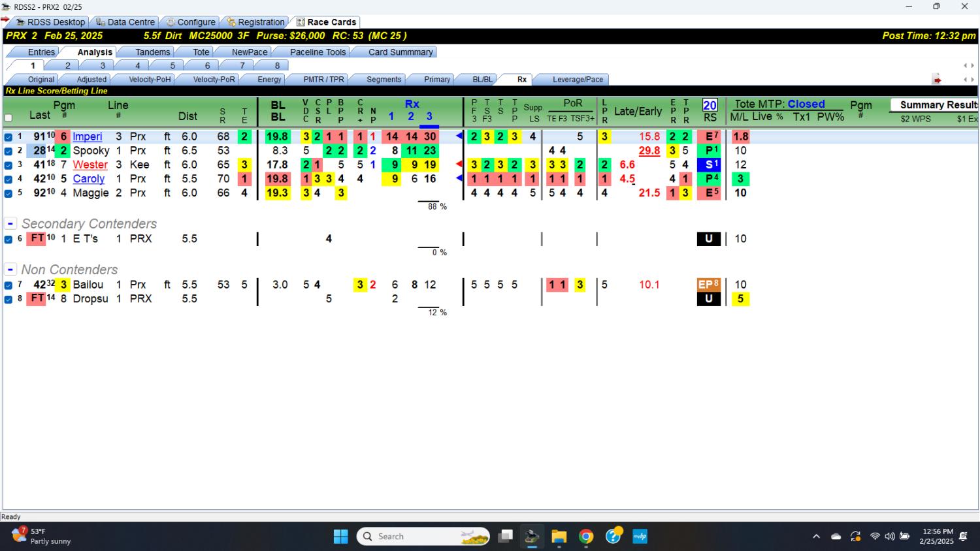The height and width of the screenshot is (551, 980).
Task: Click the weather widget showing 53°F
Action: point(42,537)
